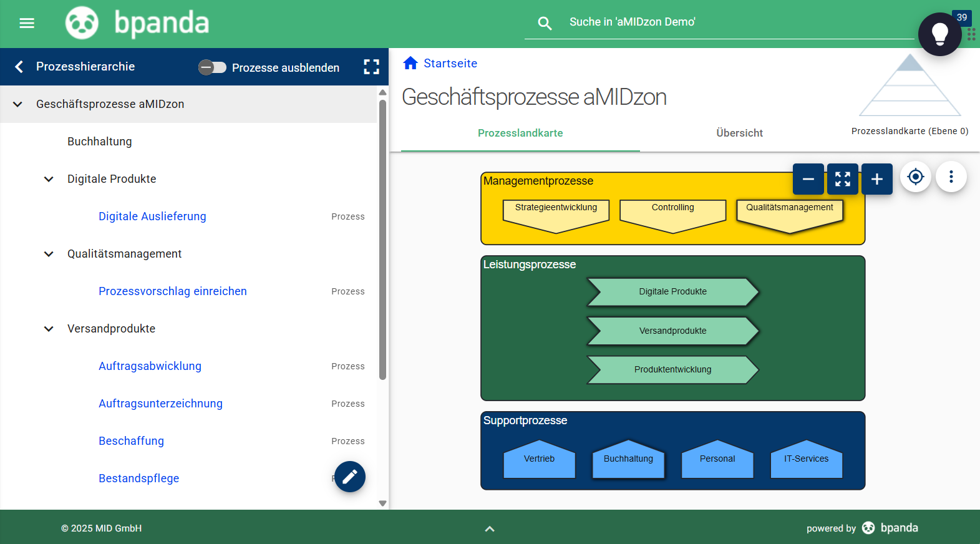The height and width of the screenshot is (544, 980).
Task: Click the Buchhaltung support process shape
Action: (x=628, y=459)
